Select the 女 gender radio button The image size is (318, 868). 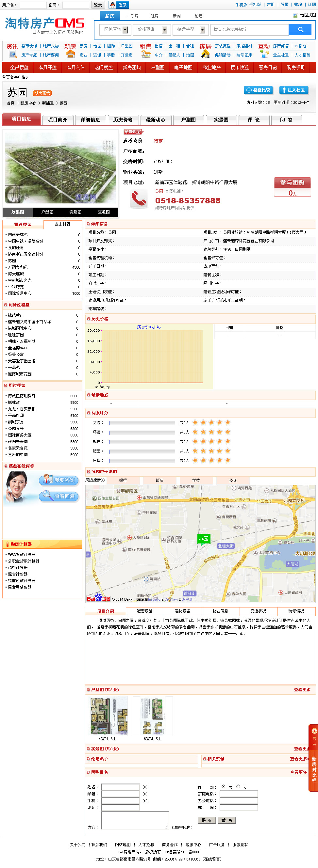click(238, 786)
